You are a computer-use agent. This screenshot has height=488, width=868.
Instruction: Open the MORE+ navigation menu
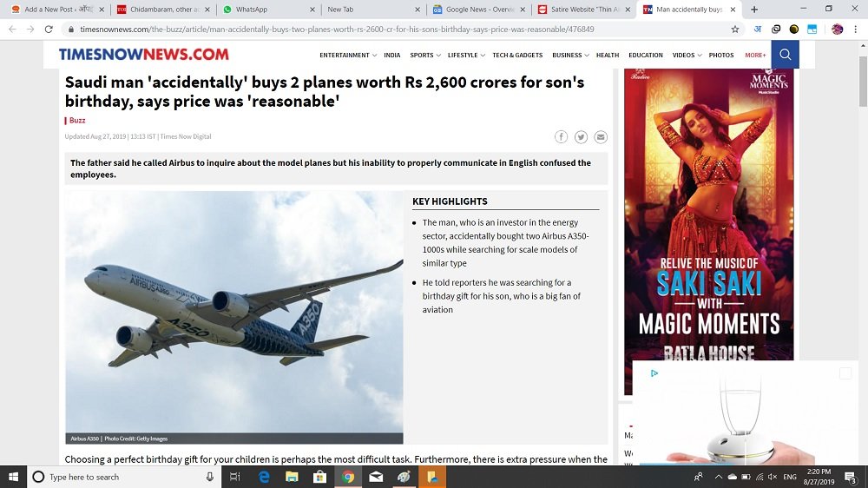755,55
